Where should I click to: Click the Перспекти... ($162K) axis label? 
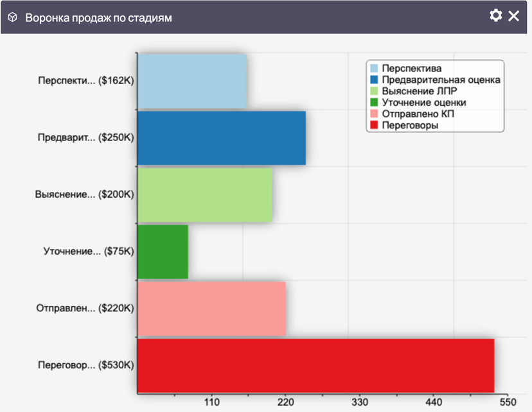[x=85, y=82]
